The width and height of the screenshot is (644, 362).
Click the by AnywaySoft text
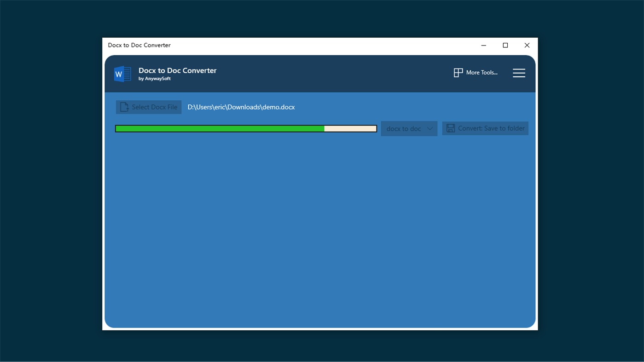pos(155,78)
